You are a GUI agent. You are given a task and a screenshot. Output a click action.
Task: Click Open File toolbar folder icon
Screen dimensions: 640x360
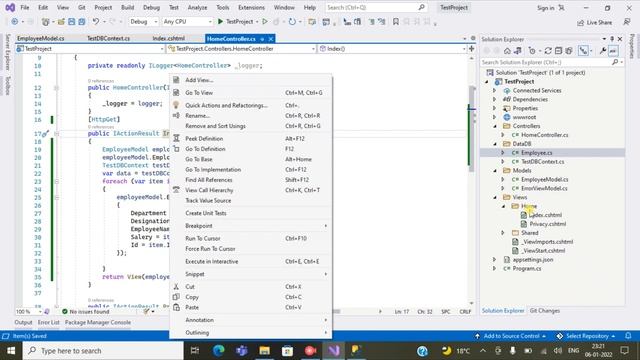pos(61,22)
